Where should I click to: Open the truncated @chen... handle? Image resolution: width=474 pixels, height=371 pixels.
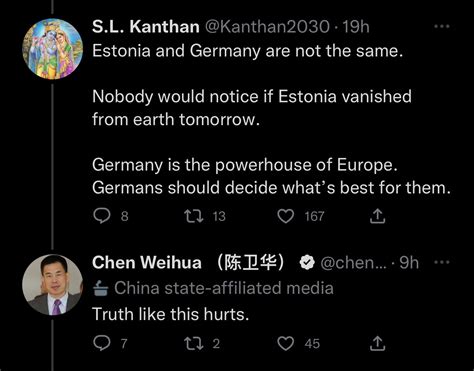click(354, 263)
